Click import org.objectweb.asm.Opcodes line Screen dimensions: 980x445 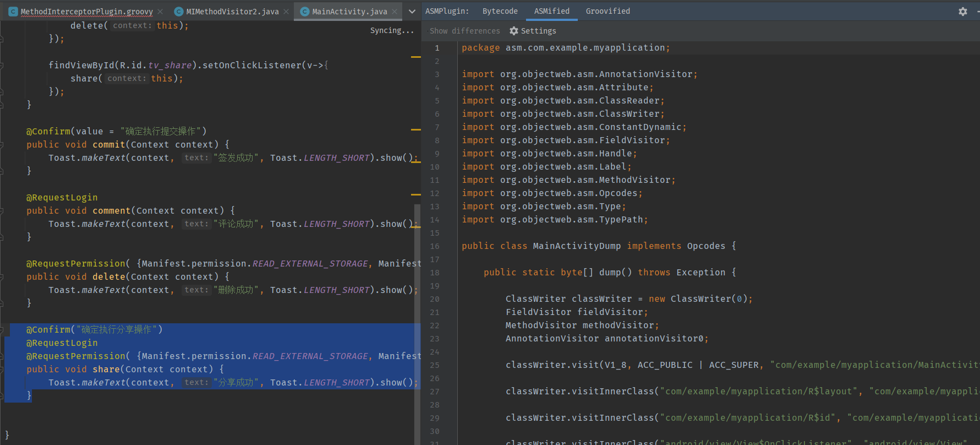pyautogui.click(x=552, y=193)
